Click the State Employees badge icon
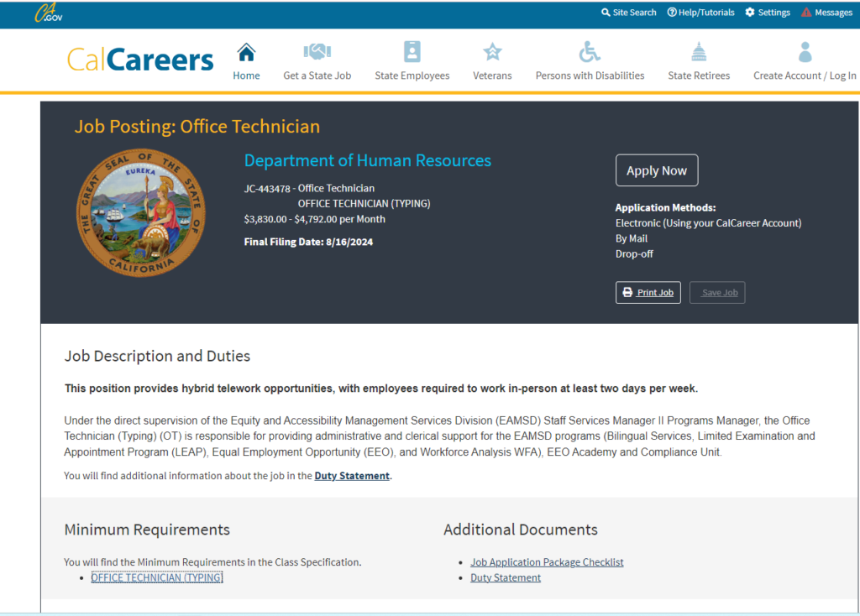Screen dimensions: 860x616 [412, 52]
